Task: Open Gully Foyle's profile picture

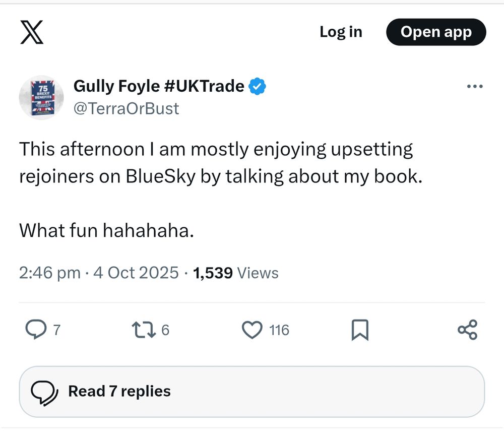Action: tap(41, 97)
